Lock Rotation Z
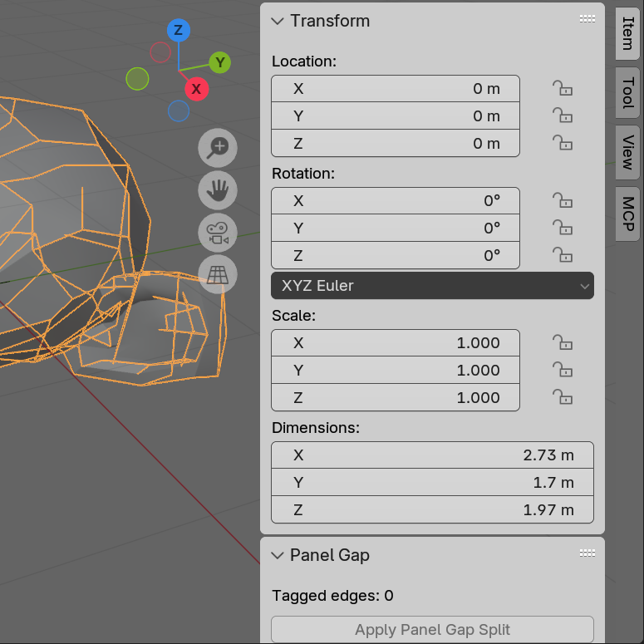Image resolution: width=644 pixels, height=644 pixels. 563,255
